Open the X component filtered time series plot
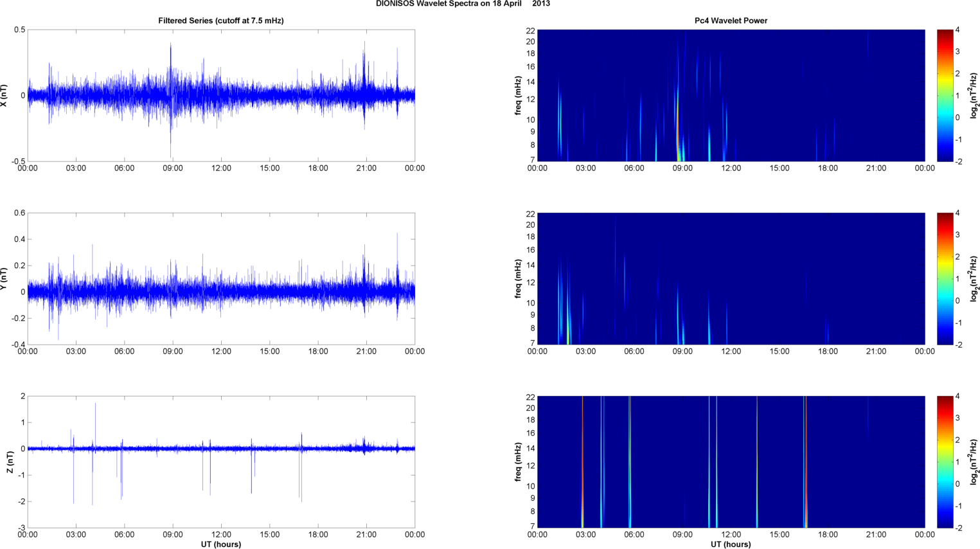The height and width of the screenshot is (549, 980). [221, 95]
